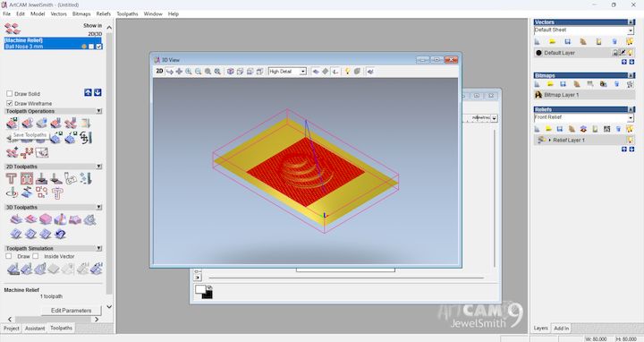Switch to the Assistant tab

[35, 329]
